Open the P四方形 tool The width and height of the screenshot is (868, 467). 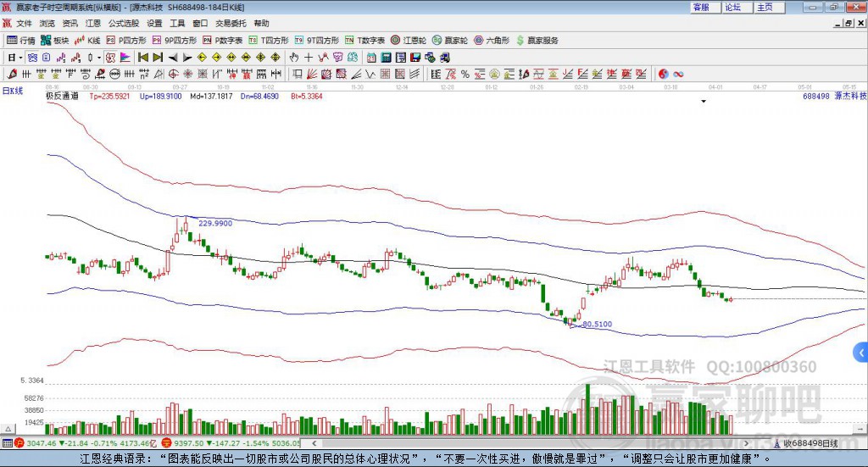126,41
